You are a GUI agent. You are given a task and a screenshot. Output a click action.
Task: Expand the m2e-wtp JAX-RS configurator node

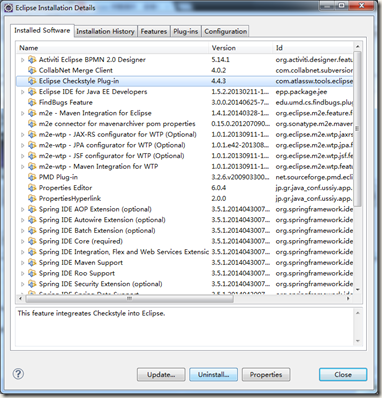click(23, 135)
